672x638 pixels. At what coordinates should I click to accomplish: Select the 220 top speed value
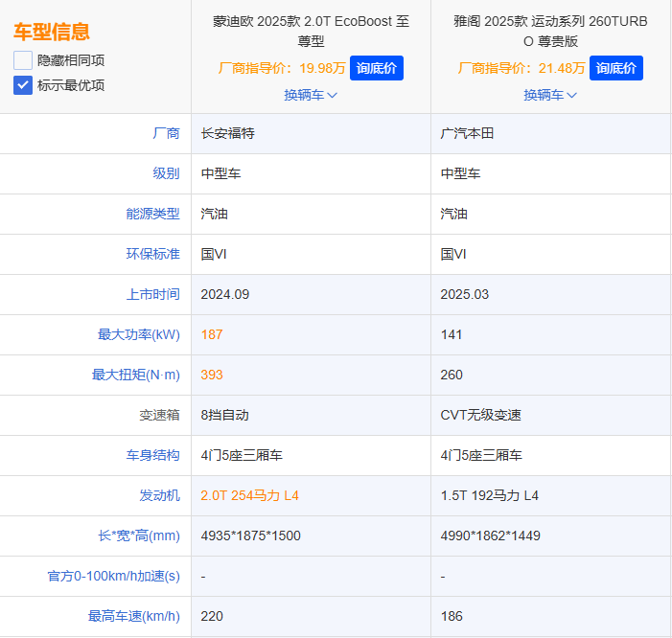coord(212,616)
